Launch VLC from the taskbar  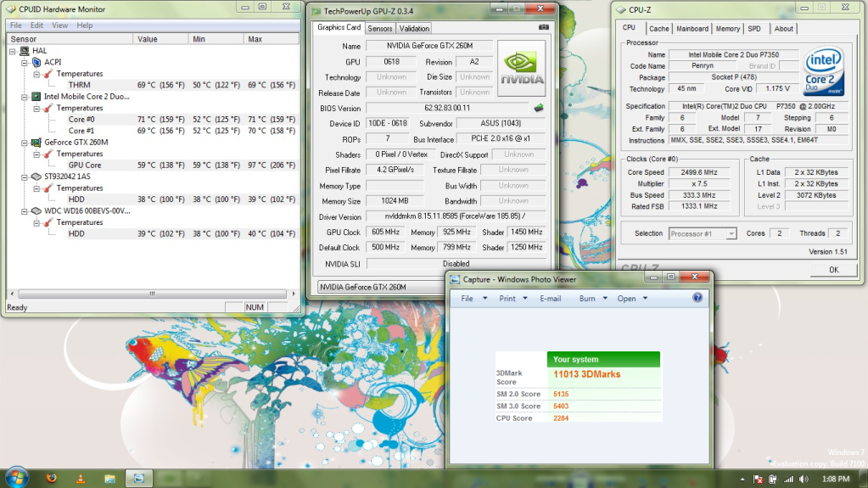(81, 478)
